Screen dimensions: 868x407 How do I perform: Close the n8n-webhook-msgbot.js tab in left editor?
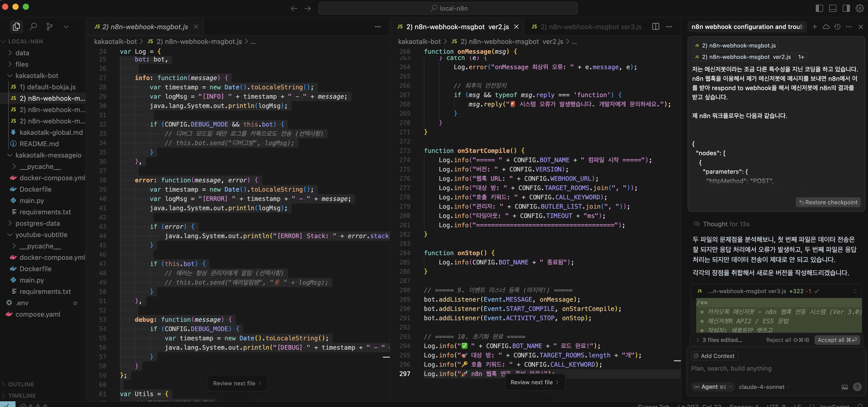[196, 27]
